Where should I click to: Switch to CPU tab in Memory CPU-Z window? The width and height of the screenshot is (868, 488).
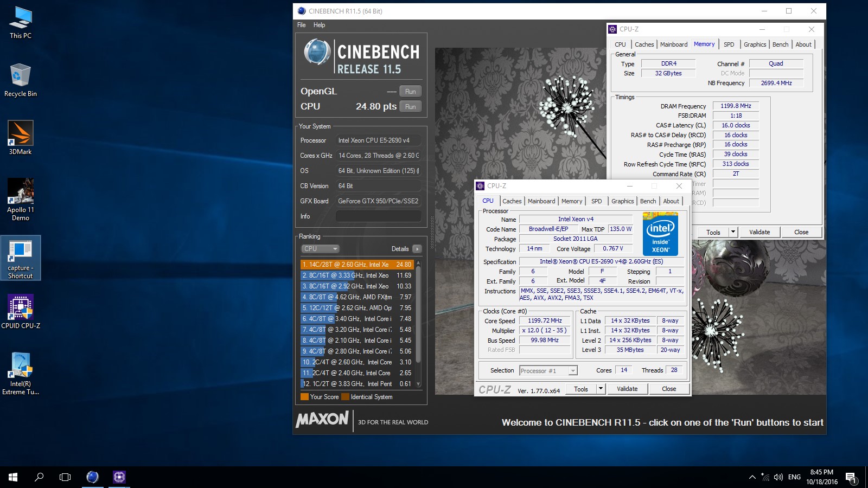(x=620, y=45)
